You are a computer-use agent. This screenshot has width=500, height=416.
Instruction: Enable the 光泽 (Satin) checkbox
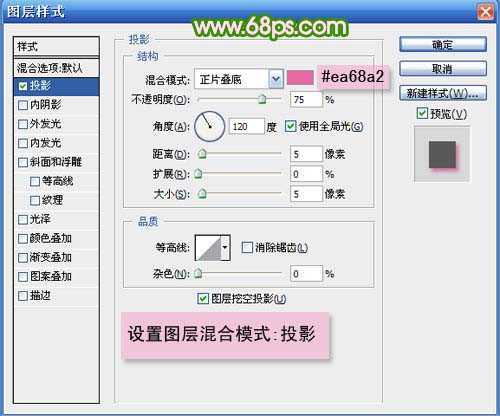[23, 219]
